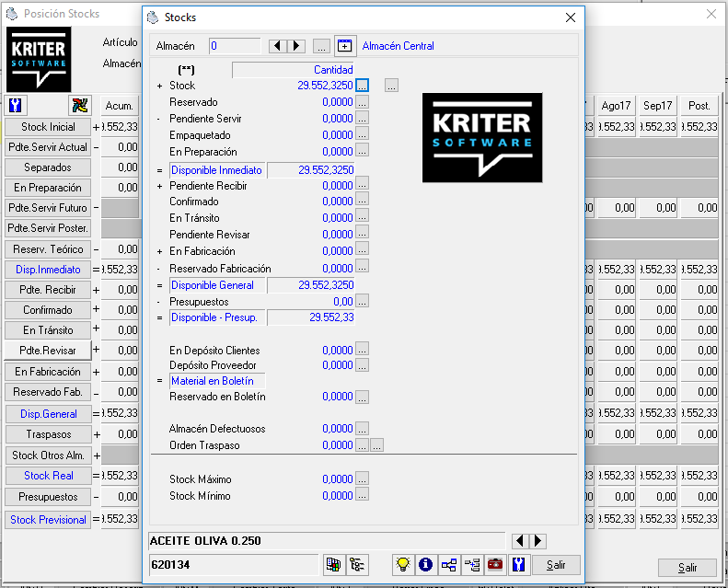Show previous article with bottom left arrow
The image size is (728, 588).
click(x=520, y=541)
